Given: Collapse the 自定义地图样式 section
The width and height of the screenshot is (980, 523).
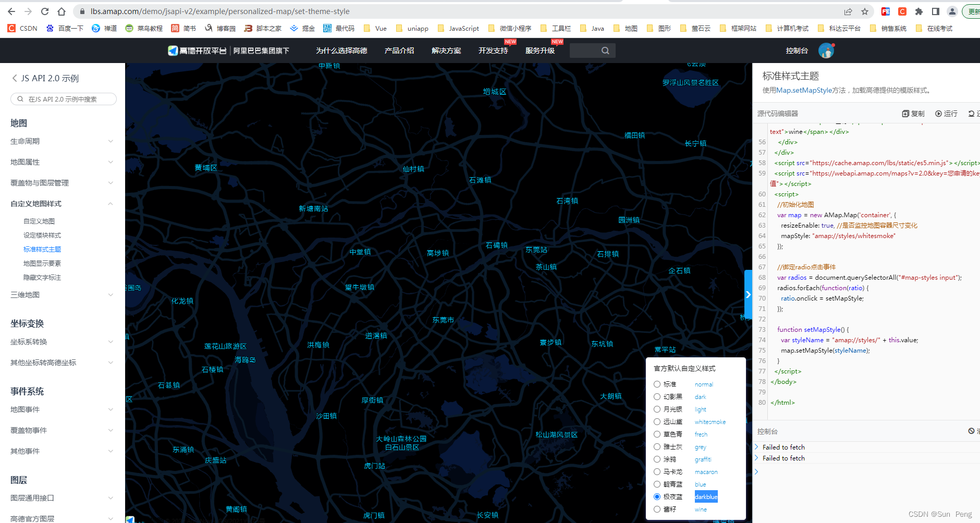Looking at the screenshot, I should (x=63, y=204).
